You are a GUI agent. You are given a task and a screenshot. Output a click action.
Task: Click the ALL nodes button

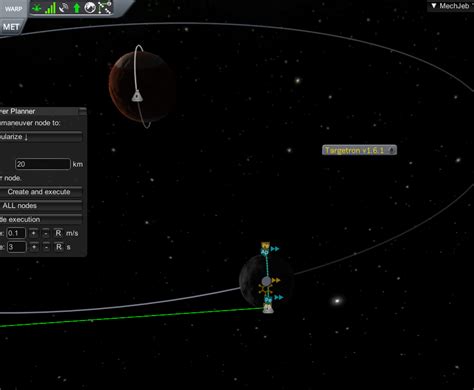41,206
